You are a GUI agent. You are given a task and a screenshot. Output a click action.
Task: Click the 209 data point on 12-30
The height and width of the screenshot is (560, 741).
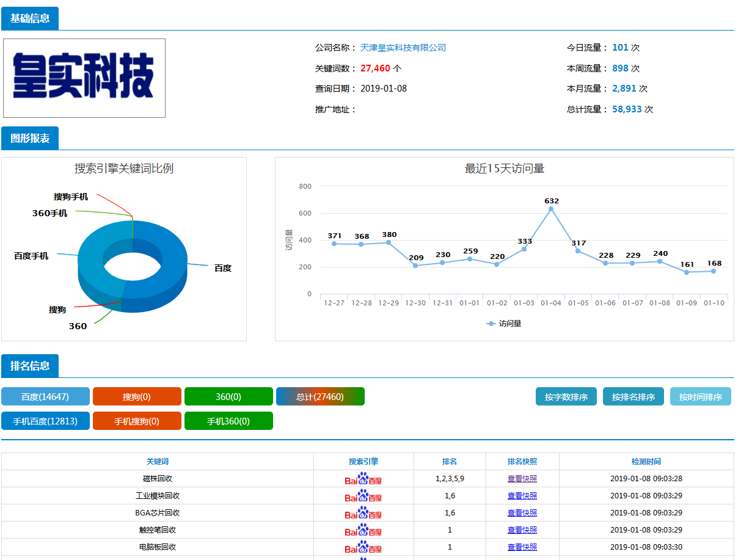pyautogui.click(x=415, y=266)
